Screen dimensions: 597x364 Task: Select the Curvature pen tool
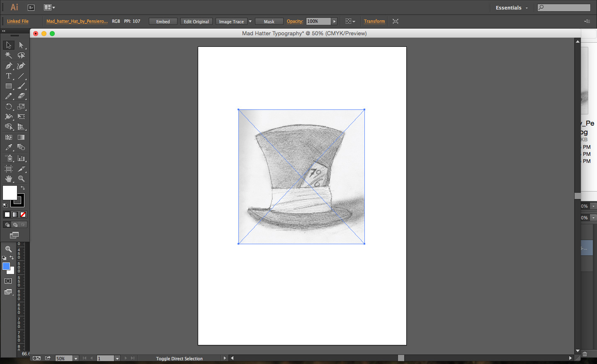tap(21, 66)
